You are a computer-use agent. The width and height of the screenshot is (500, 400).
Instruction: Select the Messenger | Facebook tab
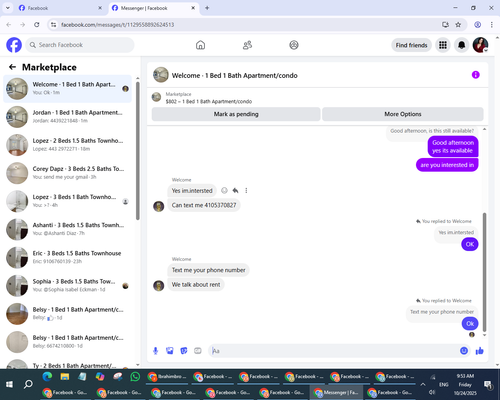tap(154, 8)
